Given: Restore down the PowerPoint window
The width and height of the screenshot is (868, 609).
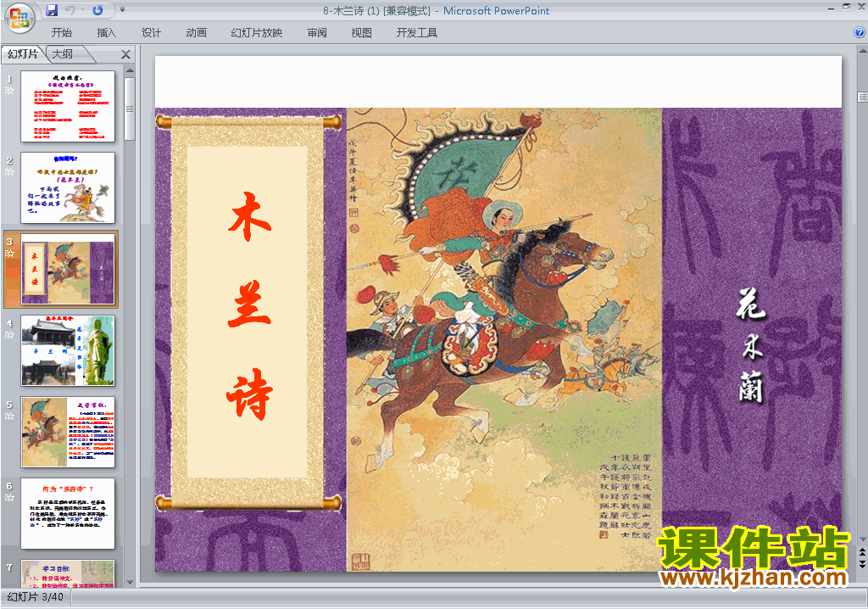Looking at the screenshot, I should [847, 7].
